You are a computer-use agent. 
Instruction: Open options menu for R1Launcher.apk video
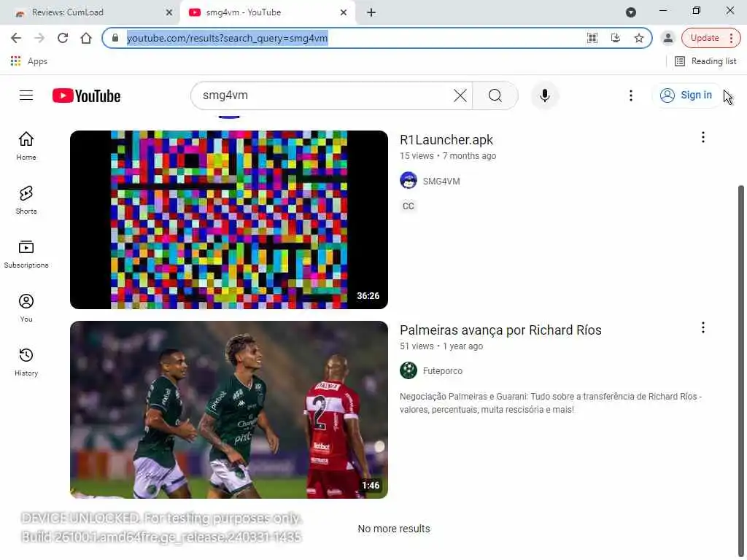(x=703, y=137)
